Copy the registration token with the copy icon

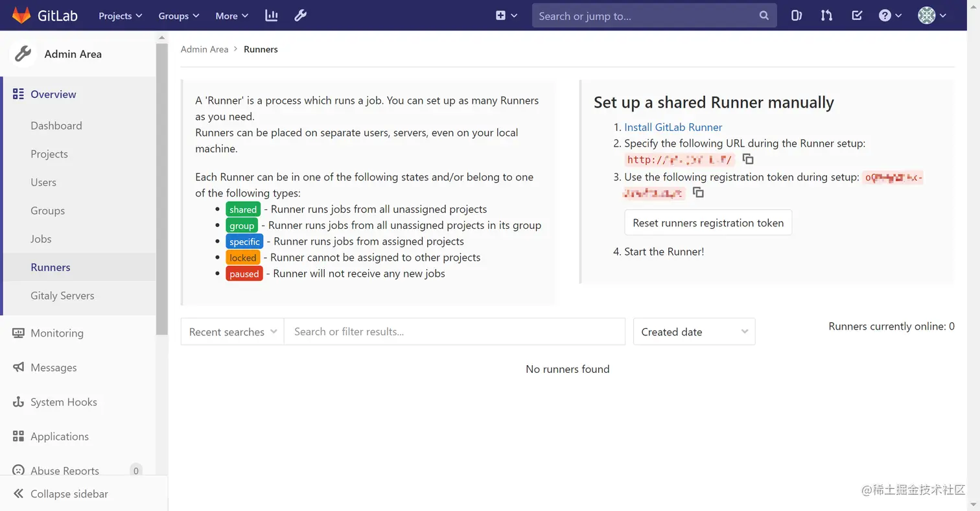tap(698, 193)
